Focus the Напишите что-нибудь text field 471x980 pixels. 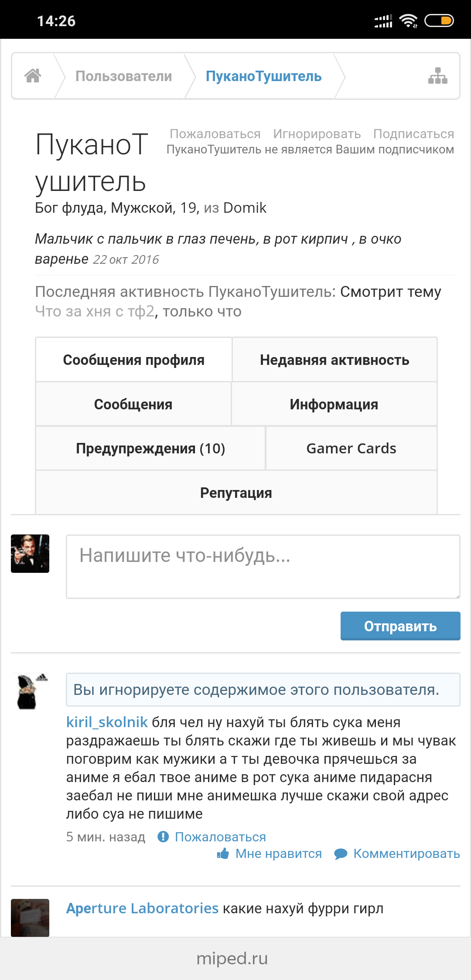tap(263, 567)
